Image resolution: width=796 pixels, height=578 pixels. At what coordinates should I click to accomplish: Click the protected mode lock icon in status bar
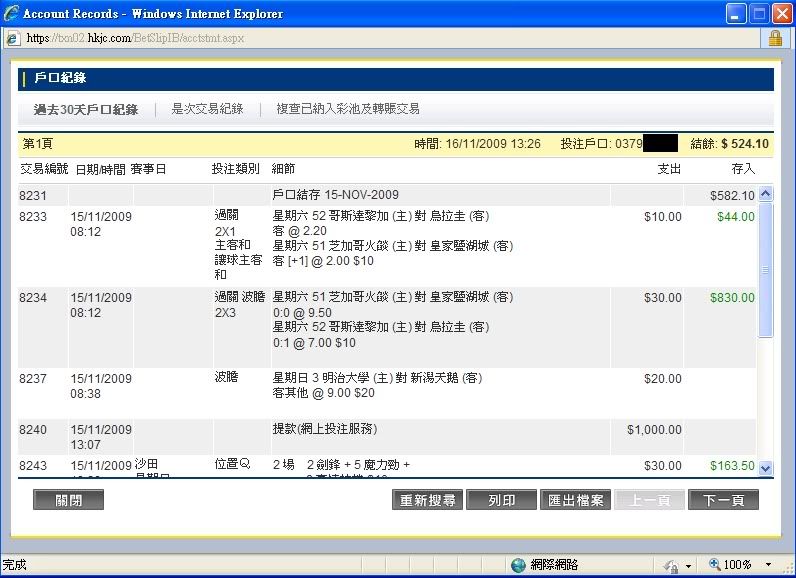coord(671,565)
